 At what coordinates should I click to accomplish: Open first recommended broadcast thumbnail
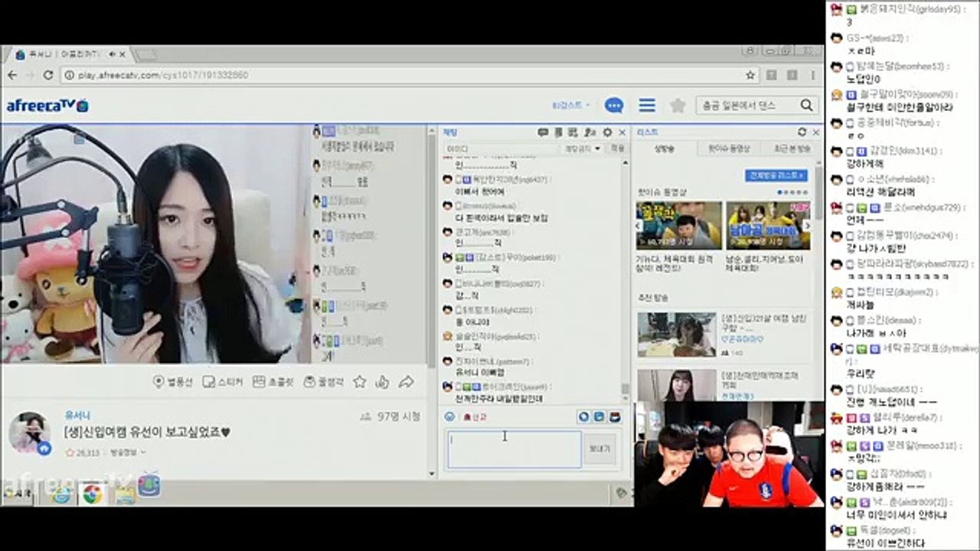(677, 334)
